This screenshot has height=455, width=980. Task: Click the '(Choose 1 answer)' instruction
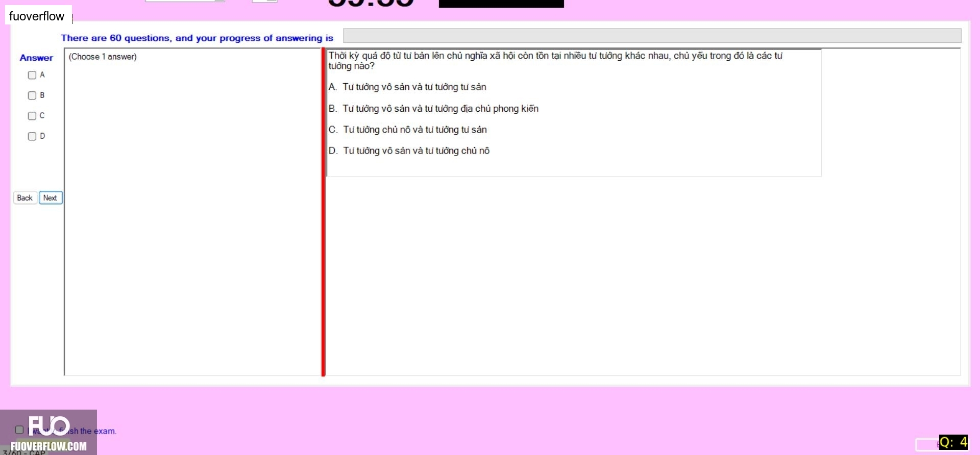103,57
